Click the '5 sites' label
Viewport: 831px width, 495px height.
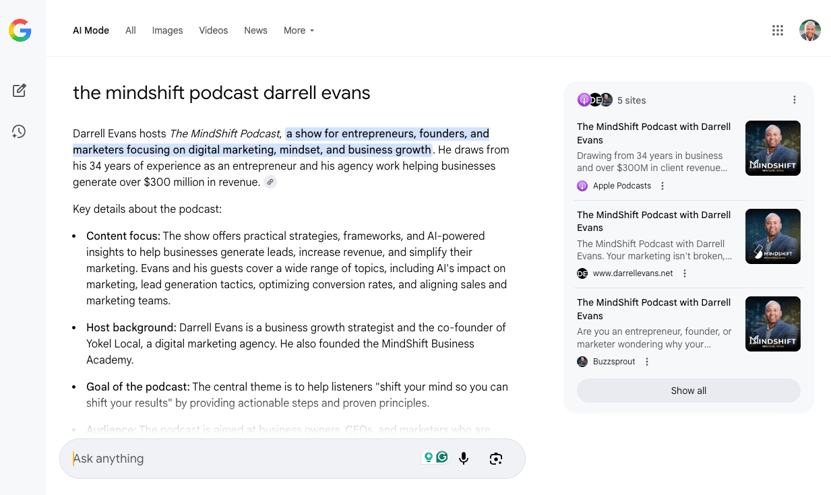click(631, 100)
